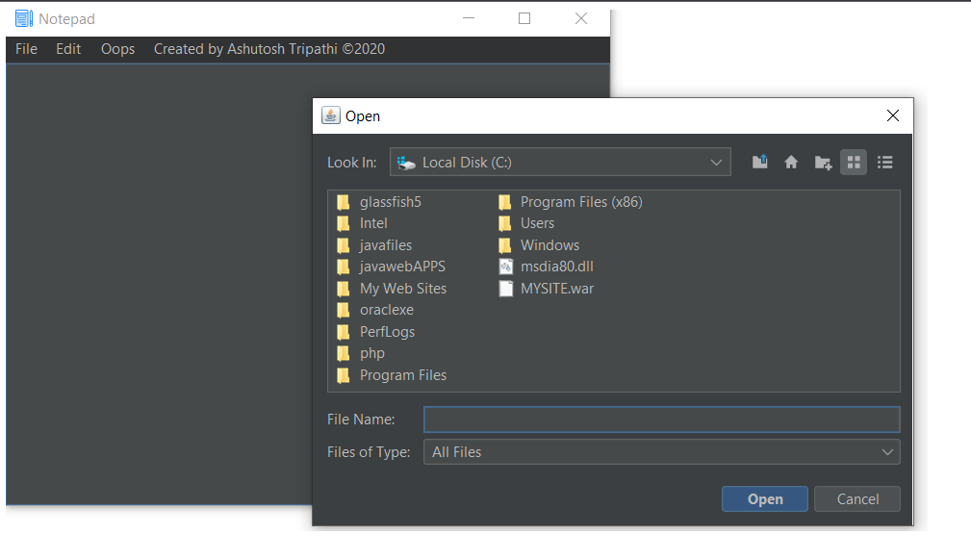Cancel the Open dialog
Viewport: 971px width, 560px height.
[857, 499]
